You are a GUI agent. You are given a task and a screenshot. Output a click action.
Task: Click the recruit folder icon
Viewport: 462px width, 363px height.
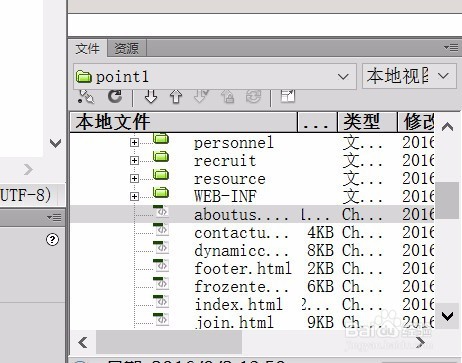161,157
